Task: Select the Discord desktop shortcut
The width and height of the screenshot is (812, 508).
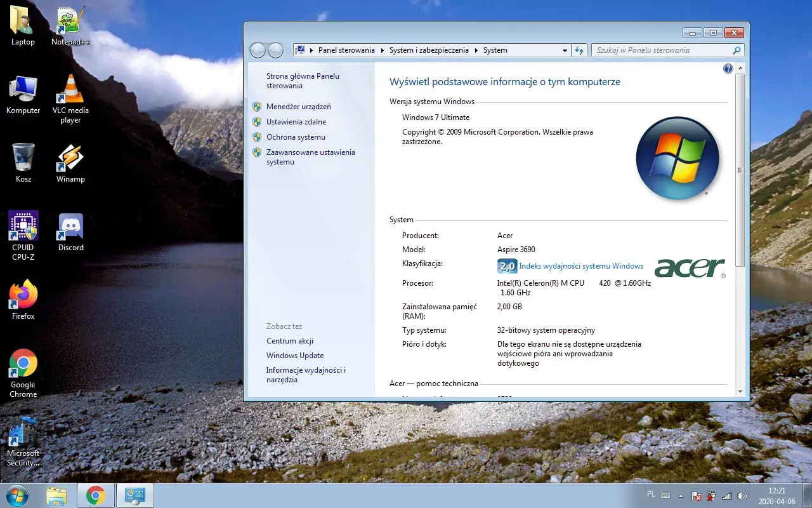Action: tap(70, 231)
